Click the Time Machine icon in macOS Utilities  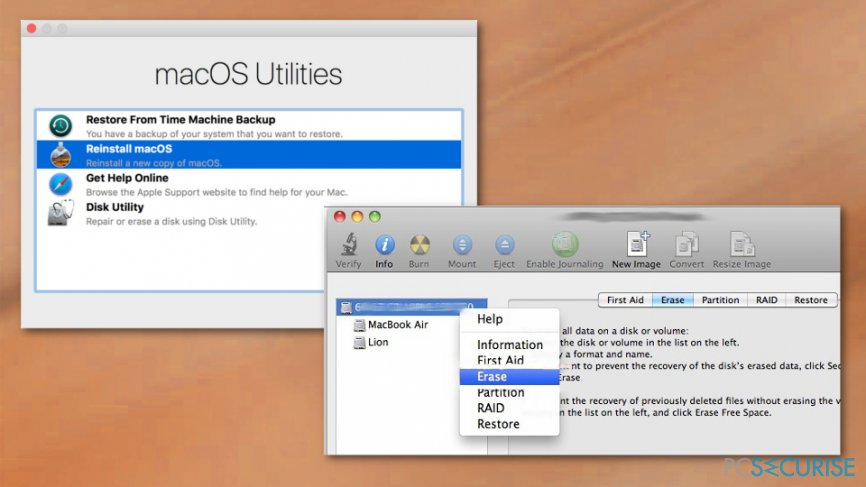pos(60,125)
